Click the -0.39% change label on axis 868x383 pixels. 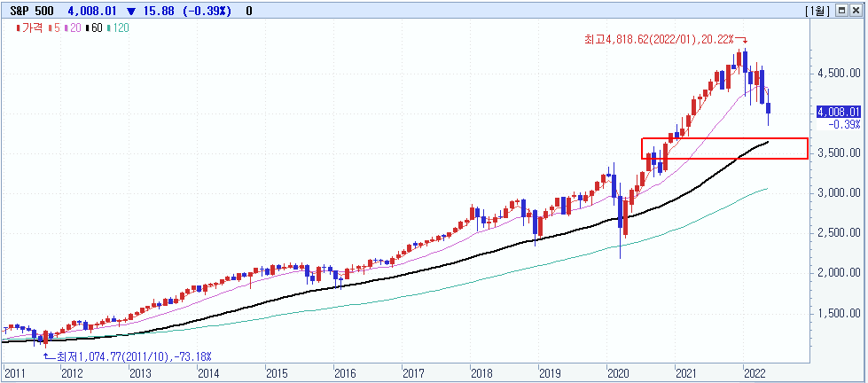[845, 125]
